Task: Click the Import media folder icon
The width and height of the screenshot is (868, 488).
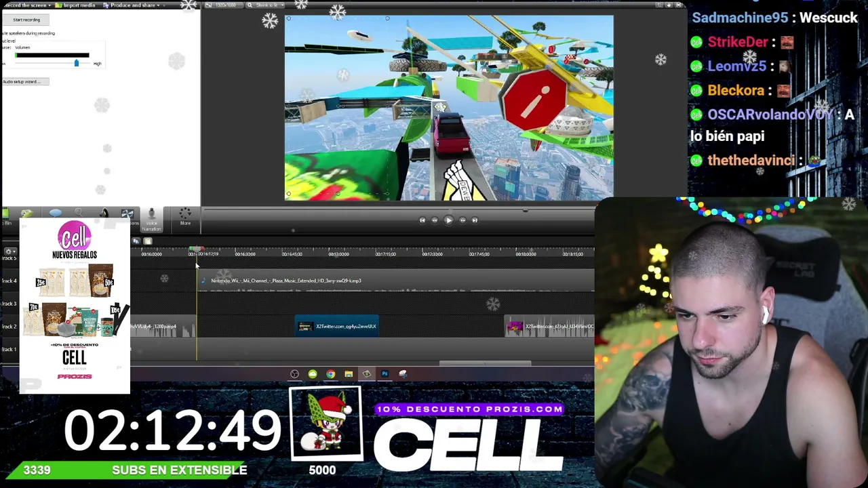Action: 60,5
